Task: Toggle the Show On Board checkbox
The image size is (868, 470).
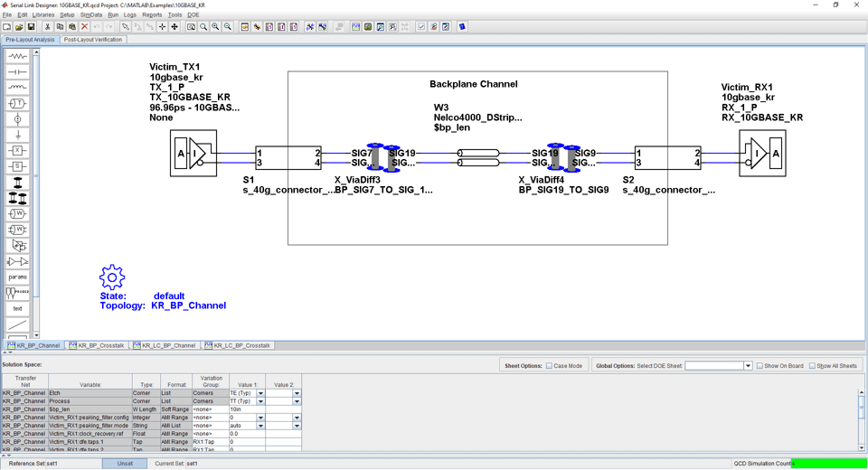Action: click(x=759, y=366)
